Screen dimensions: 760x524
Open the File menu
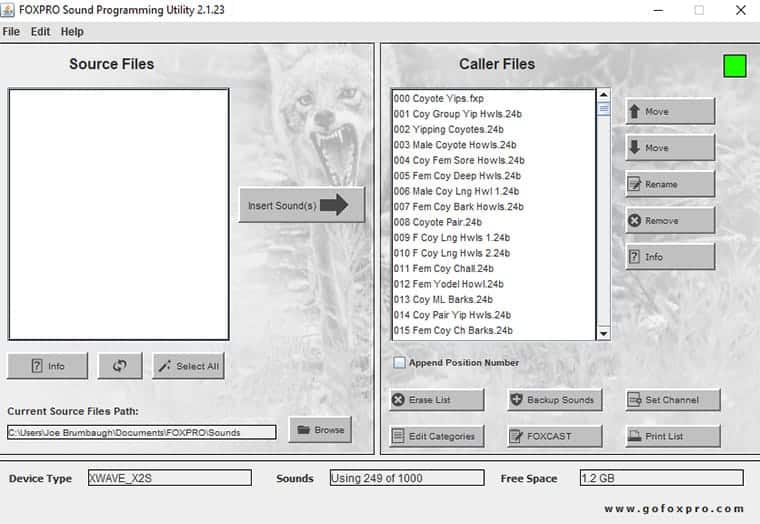(x=11, y=32)
